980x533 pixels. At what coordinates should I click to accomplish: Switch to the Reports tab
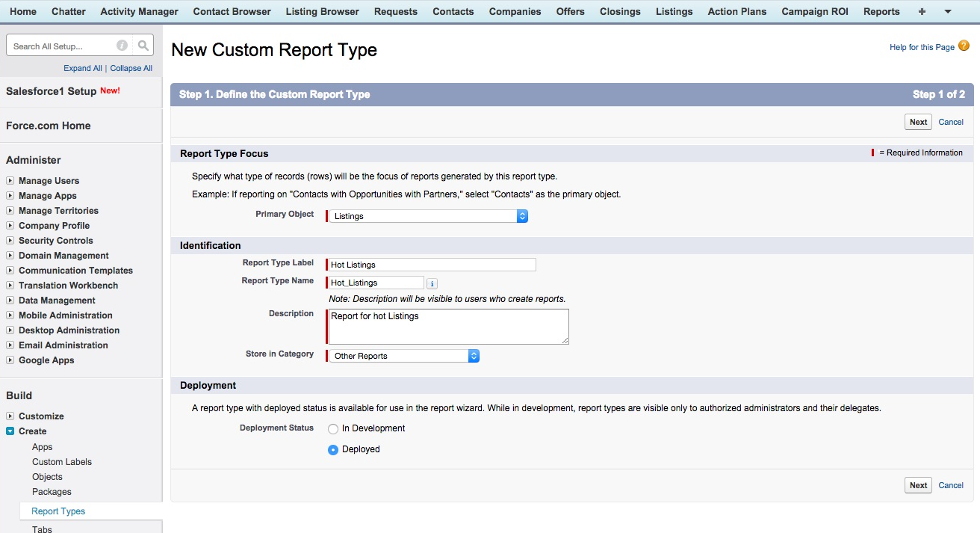click(x=881, y=11)
